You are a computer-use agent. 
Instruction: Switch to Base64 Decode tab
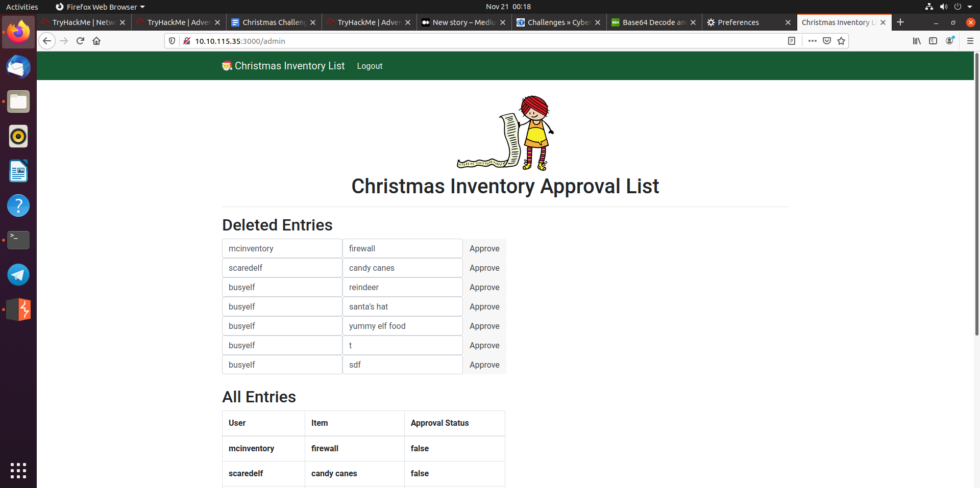pyautogui.click(x=653, y=22)
